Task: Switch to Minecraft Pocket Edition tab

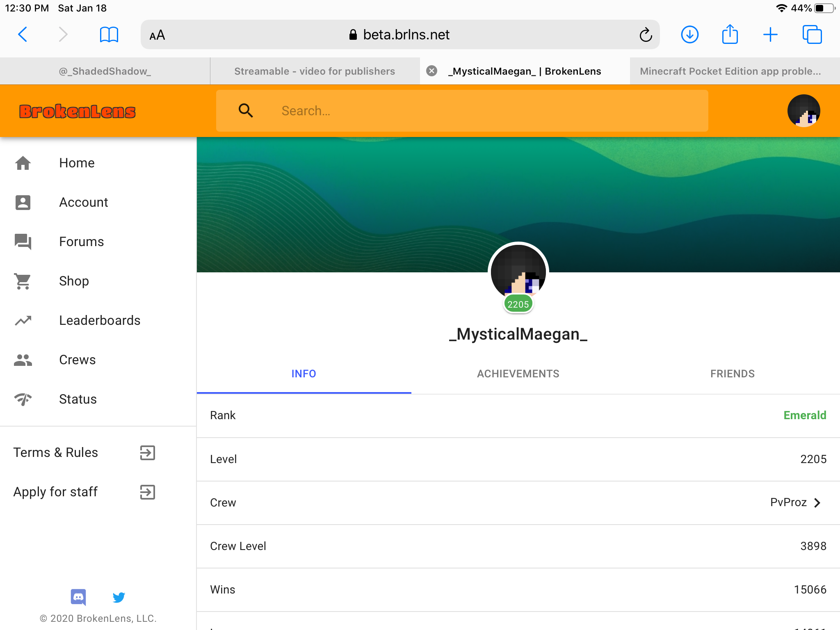Action: [735, 71]
